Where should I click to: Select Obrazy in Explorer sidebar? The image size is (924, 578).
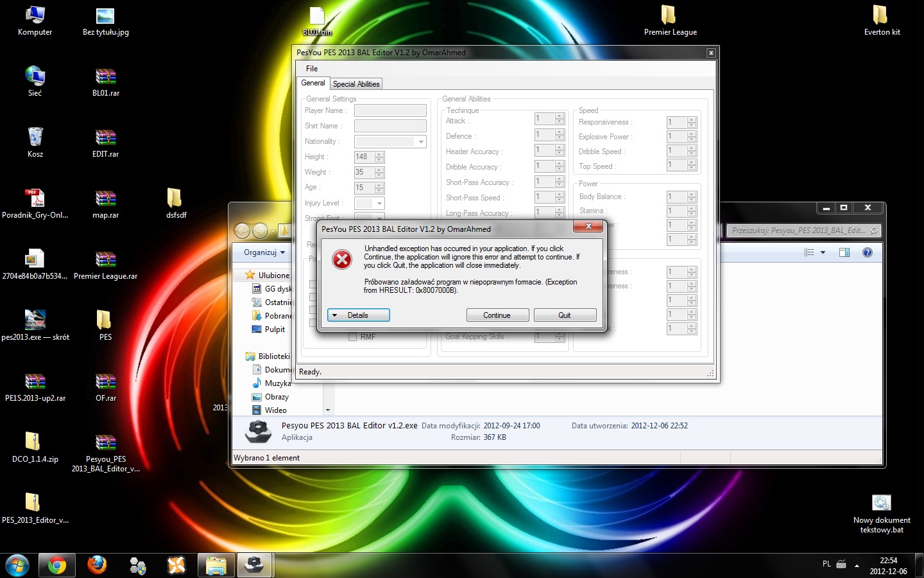277,397
